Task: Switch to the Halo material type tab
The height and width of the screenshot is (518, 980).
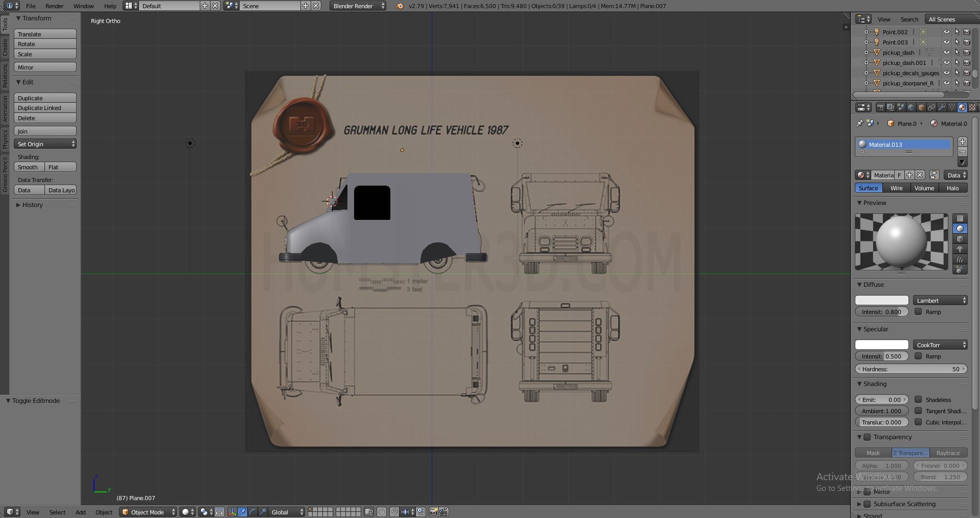Action: click(x=952, y=188)
